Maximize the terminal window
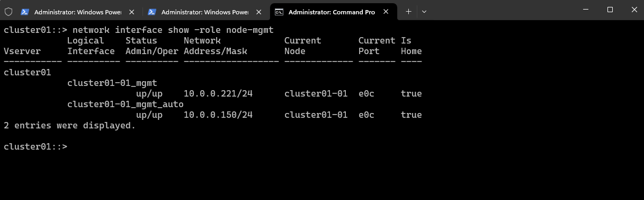The height and width of the screenshot is (200, 644). click(610, 10)
